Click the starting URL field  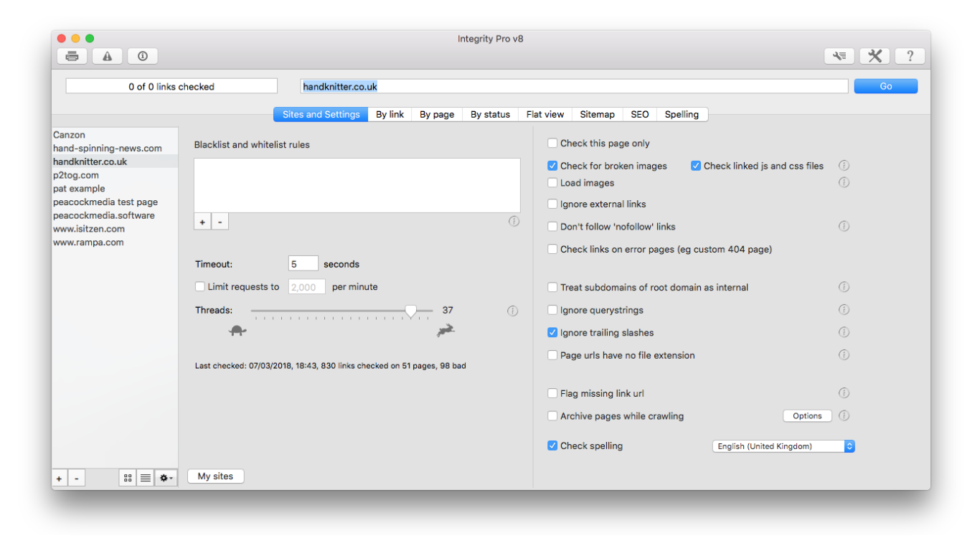pos(574,86)
